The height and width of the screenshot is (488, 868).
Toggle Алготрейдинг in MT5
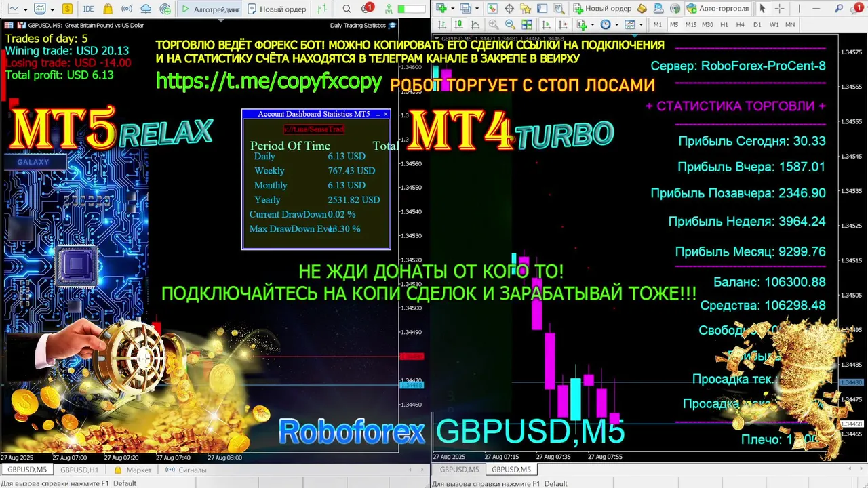point(210,9)
